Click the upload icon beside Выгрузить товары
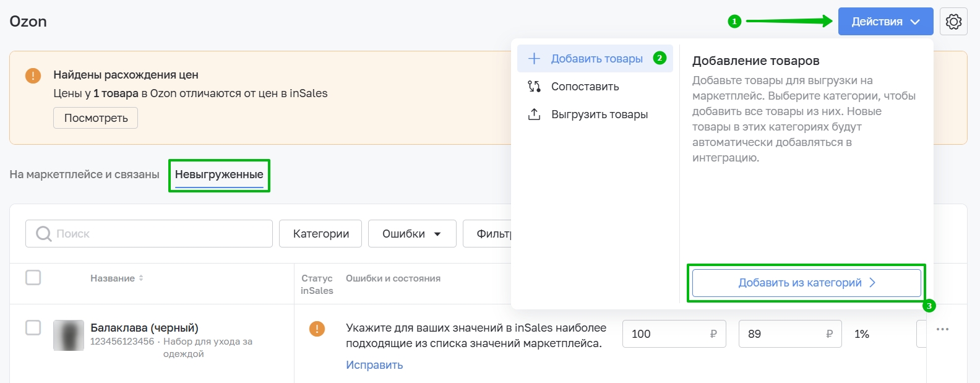Screen dimensions: 980x383 [534, 114]
